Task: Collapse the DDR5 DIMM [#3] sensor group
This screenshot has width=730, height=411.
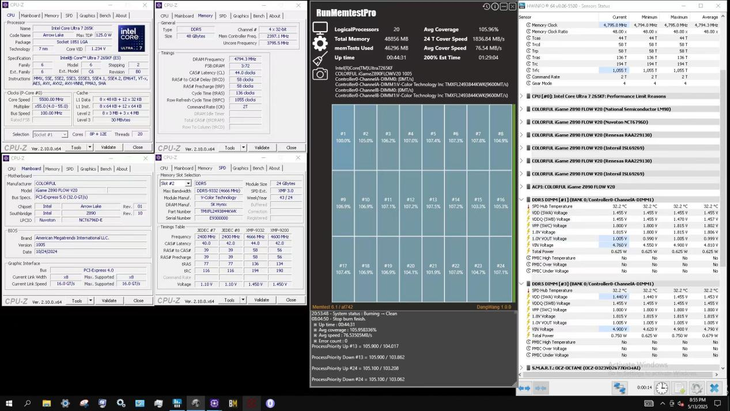Action: pos(521,283)
